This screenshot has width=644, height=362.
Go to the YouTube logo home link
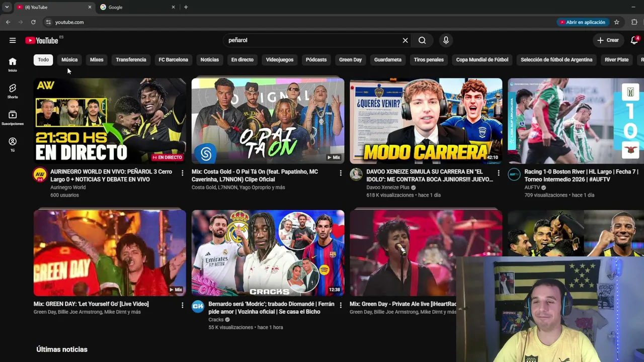pos(42,40)
